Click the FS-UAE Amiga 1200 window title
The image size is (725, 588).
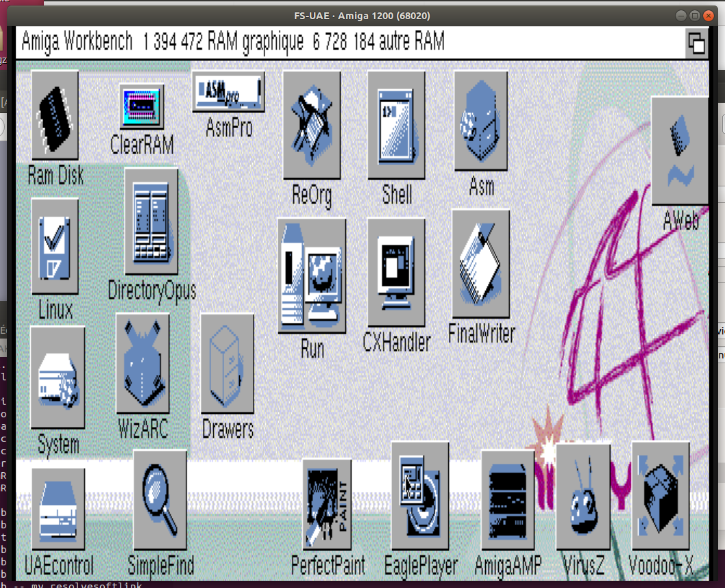362,16
